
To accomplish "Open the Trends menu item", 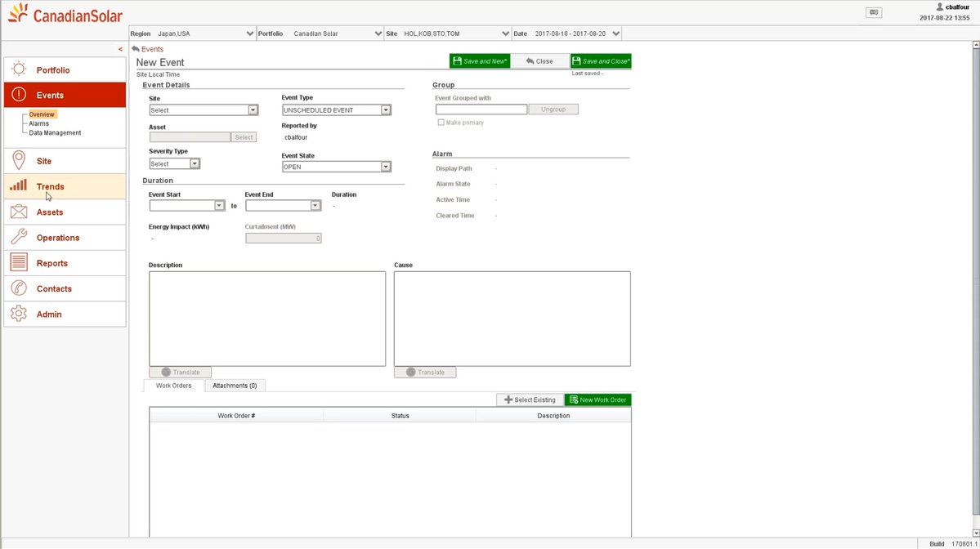I will click(65, 186).
